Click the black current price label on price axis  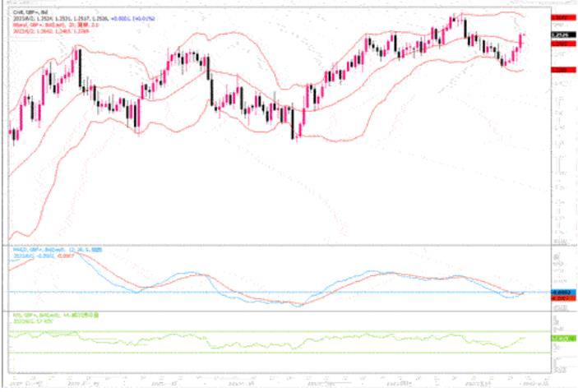click(562, 35)
